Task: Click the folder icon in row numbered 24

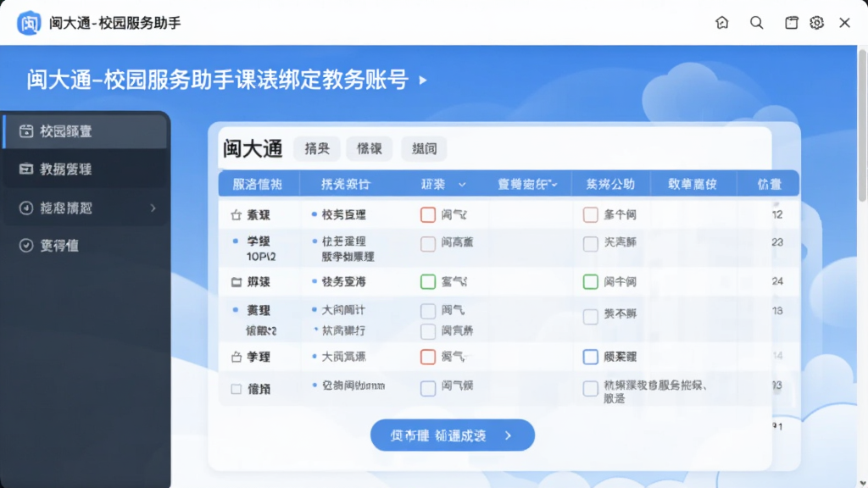Action: pyautogui.click(x=236, y=282)
